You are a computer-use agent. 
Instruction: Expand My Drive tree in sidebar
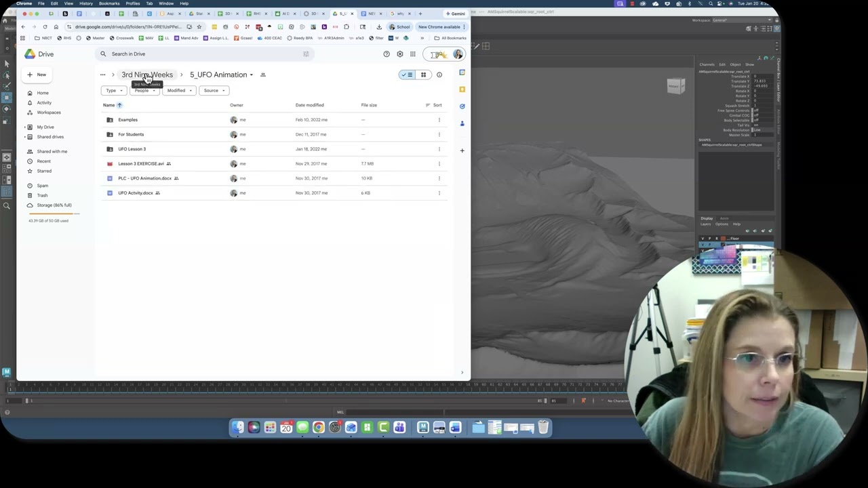tap(26, 127)
